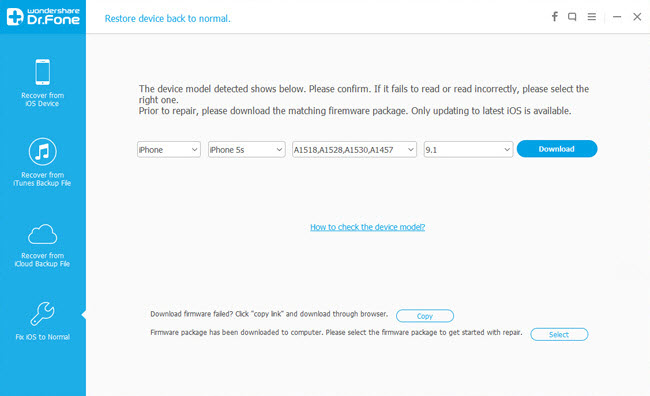Expand the iPhone device type dropdown
Screen dimensions: 650x396
pyautogui.click(x=169, y=149)
